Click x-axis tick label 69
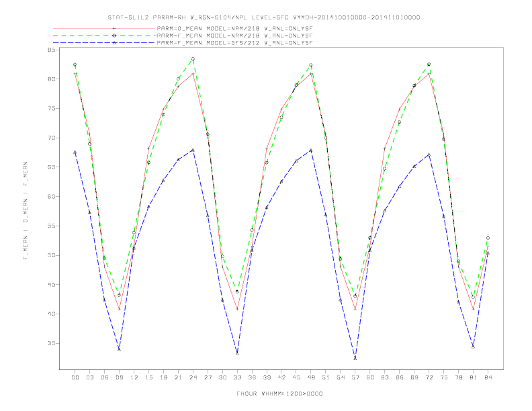 [x=414, y=377]
